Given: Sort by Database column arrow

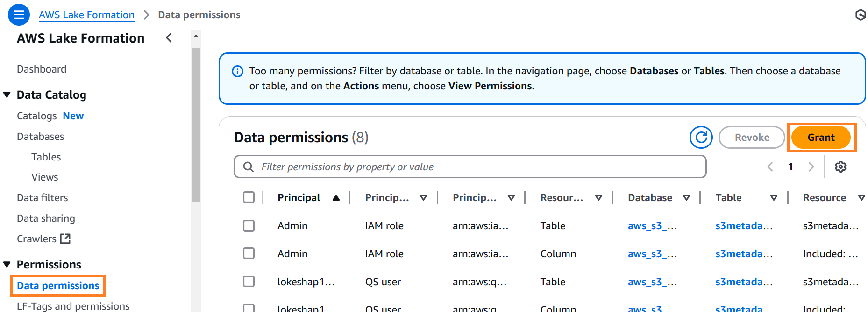Looking at the screenshot, I should point(686,198).
